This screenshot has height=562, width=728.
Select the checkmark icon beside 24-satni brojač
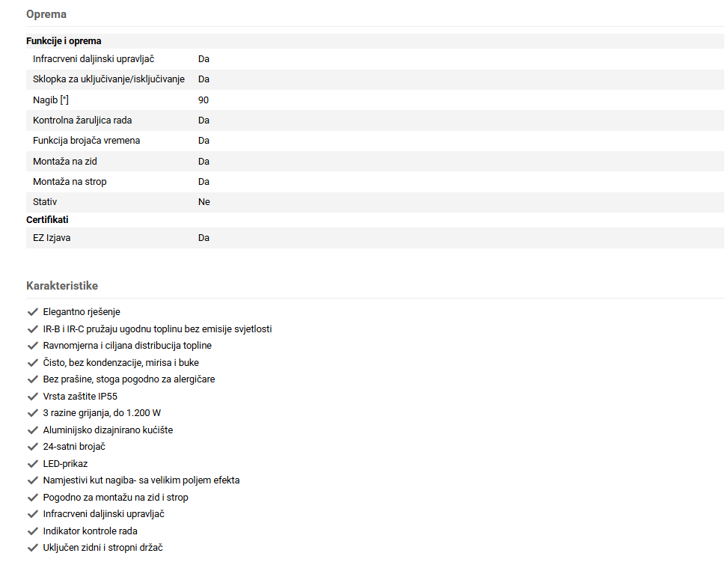click(x=32, y=447)
